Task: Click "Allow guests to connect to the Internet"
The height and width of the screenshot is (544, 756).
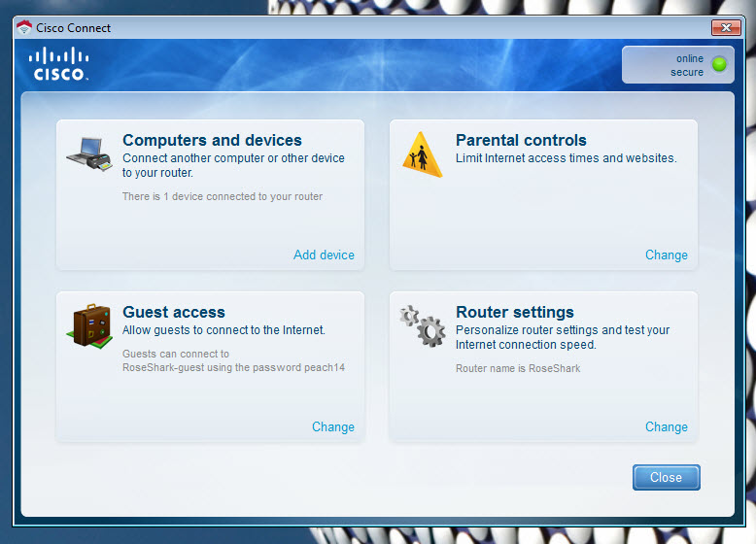Action: pyautogui.click(x=223, y=330)
